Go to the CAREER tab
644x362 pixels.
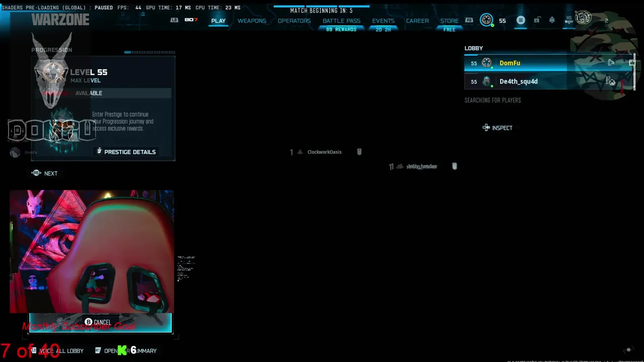[x=418, y=21]
